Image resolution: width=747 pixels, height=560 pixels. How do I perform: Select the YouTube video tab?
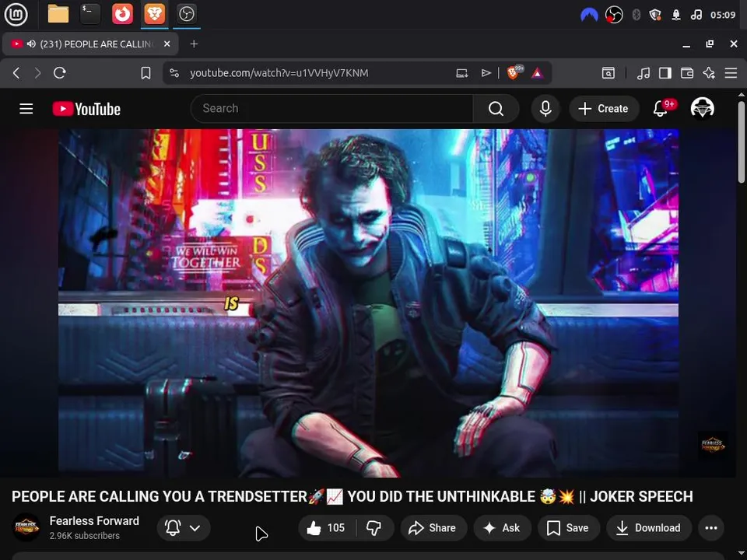(90, 44)
